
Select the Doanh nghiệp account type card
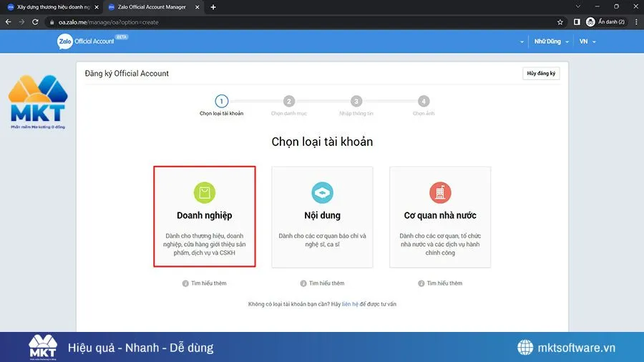[x=205, y=216]
